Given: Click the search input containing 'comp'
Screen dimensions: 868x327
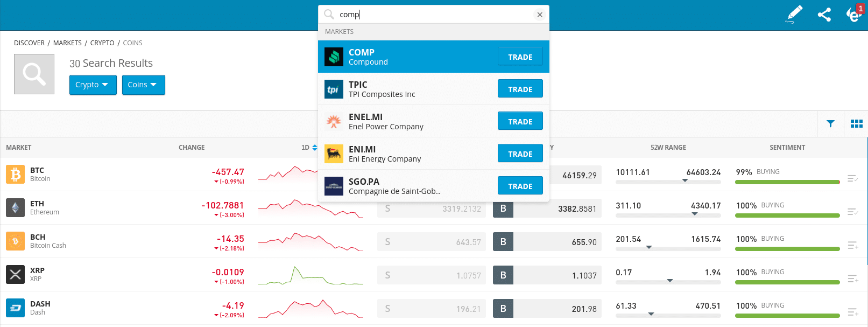Looking at the screenshot, I should (x=435, y=15).
